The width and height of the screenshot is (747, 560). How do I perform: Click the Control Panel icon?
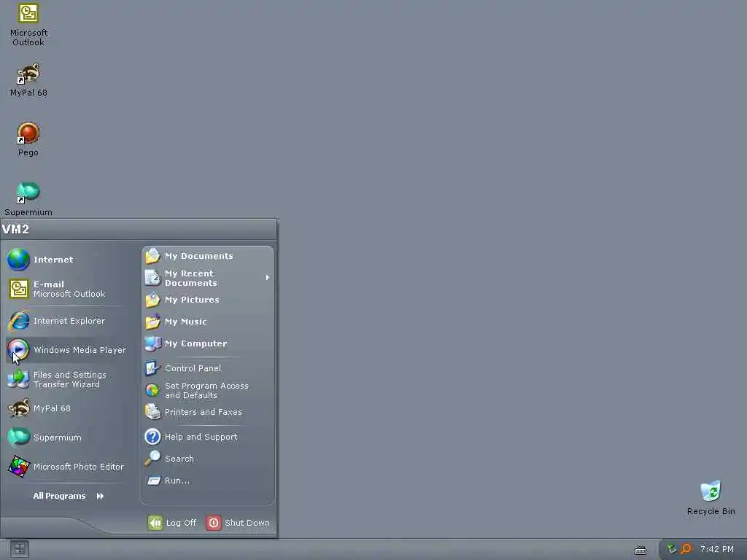(152, 368)
